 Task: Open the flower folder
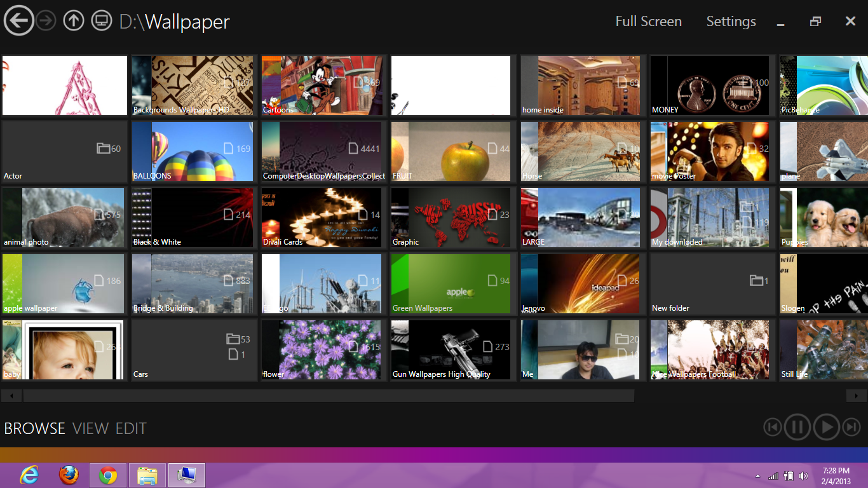tap(323, 349)
